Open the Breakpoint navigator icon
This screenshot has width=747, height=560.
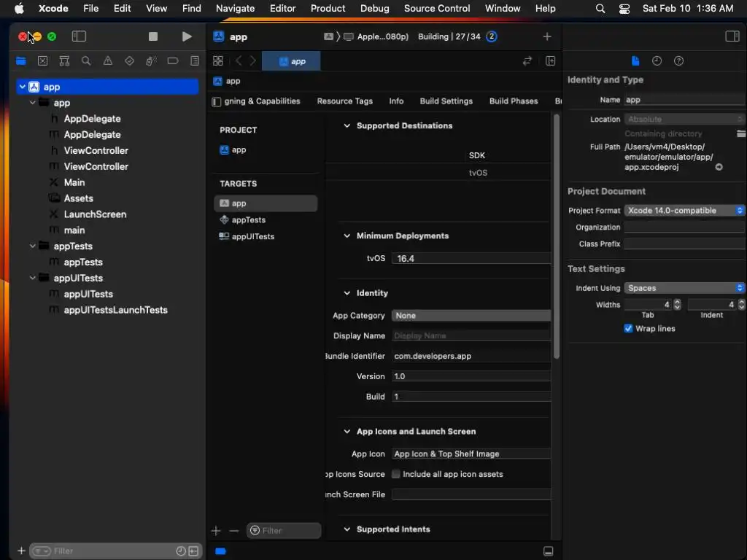pos(173,61)
